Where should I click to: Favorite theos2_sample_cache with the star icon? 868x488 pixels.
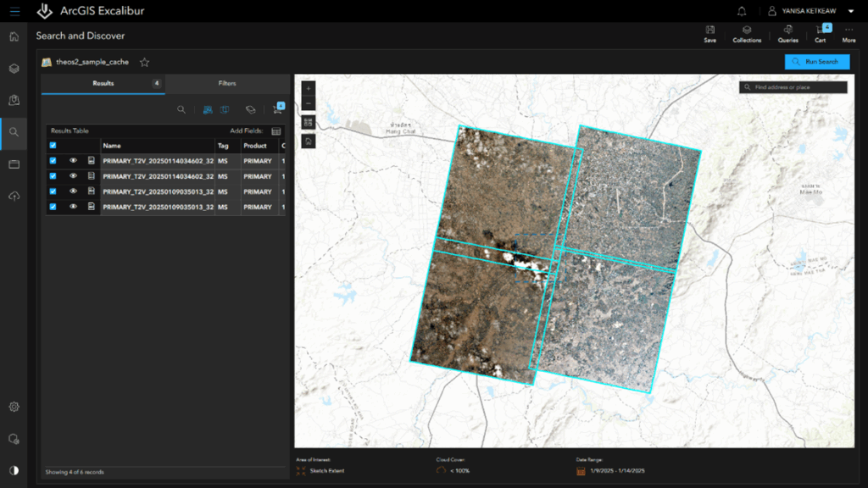(144, 62)
